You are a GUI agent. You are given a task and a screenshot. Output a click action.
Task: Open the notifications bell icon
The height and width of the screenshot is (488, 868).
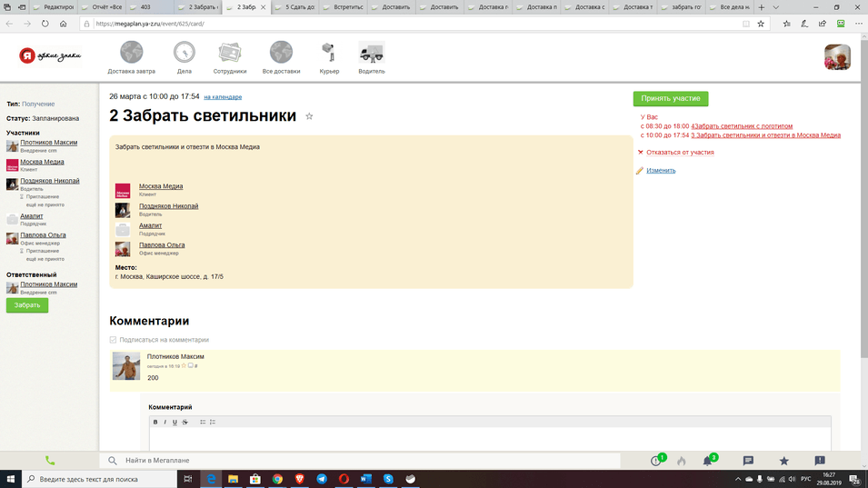[x=707, y=461]
